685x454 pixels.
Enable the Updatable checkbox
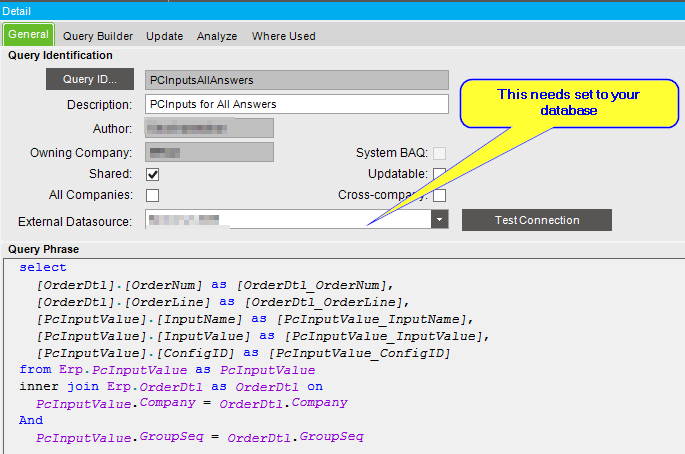pos(439,174)
